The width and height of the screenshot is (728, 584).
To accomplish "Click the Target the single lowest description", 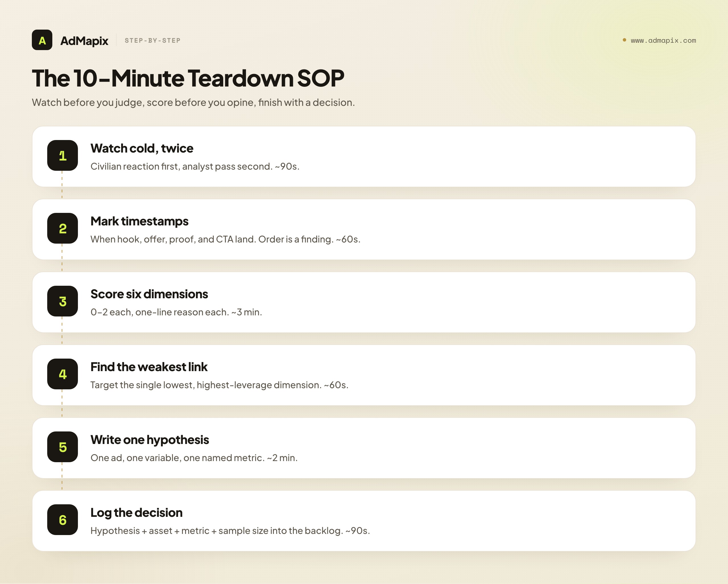I will point(219,385).
